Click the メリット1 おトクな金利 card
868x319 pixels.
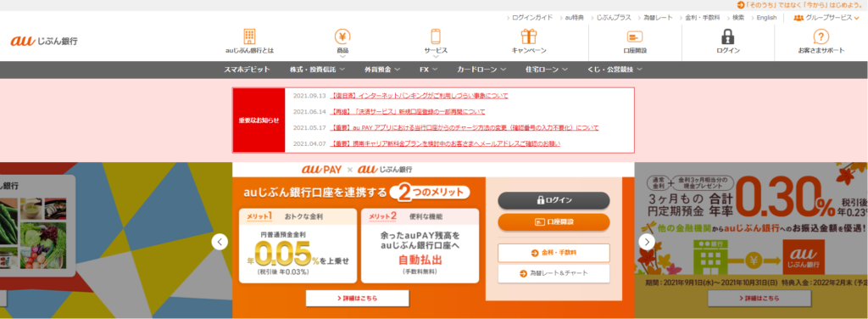click(x=298, y=246)
